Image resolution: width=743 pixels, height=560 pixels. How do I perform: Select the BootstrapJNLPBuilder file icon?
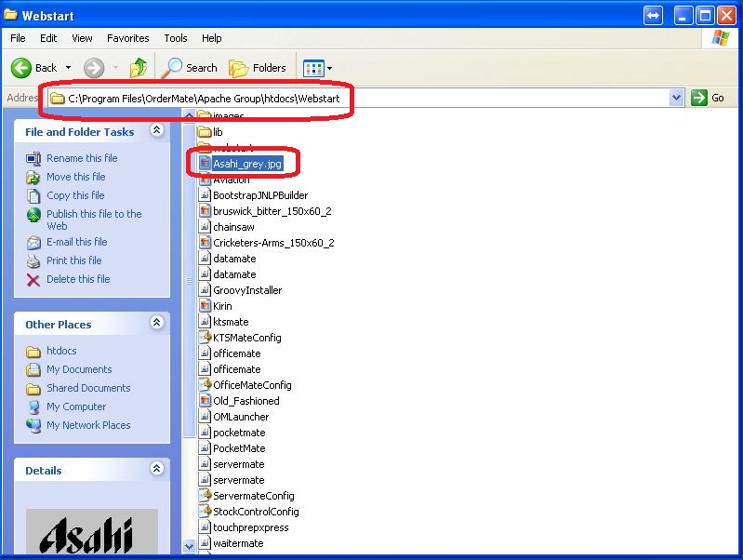(x=205, y=194)
